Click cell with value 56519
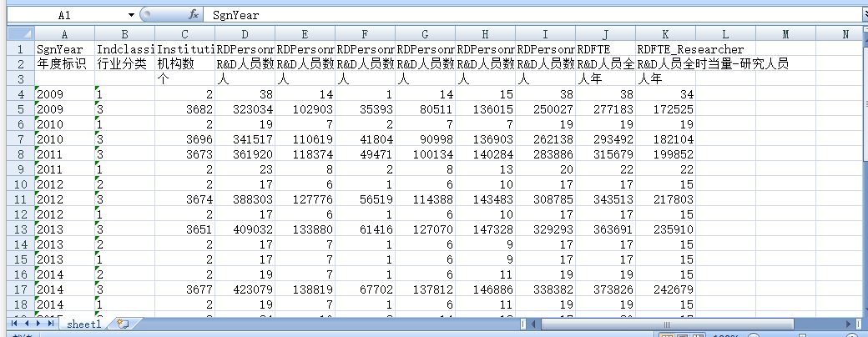 (x=365, y=199)
